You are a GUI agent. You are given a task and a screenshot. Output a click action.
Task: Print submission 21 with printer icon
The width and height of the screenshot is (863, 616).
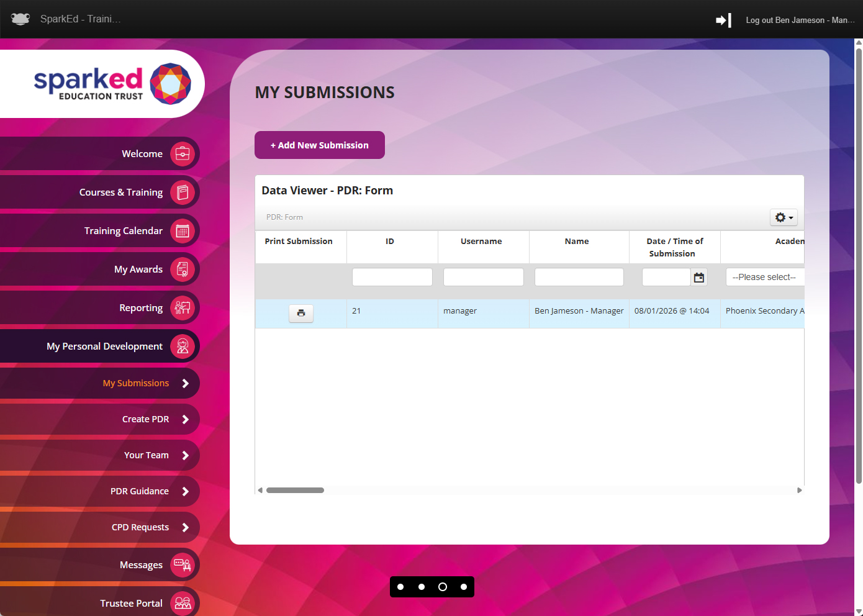pos(301,313)
